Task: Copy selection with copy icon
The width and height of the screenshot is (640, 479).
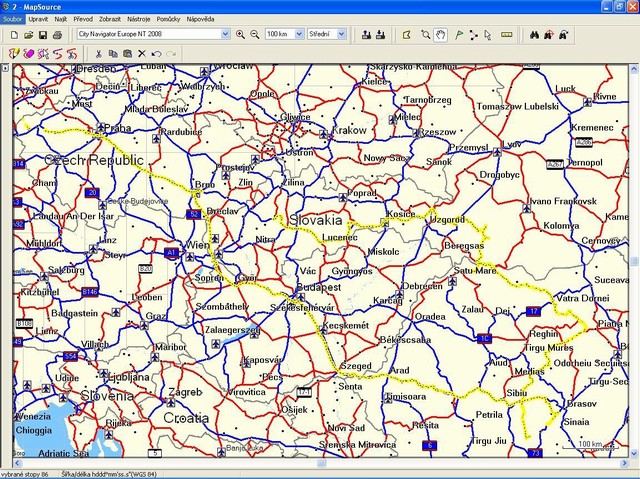Action: point(113,53)
